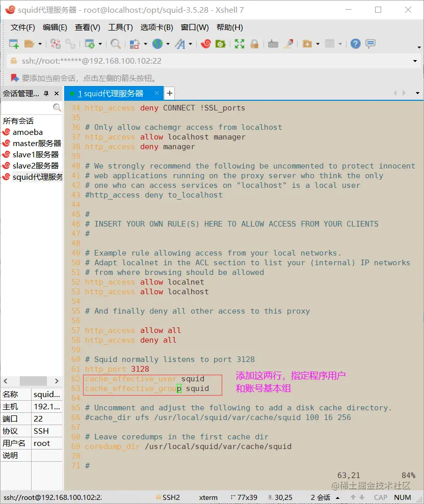Screen dimensions: 424x504
Task: Click the Open Session folder icon
Action: [29, 44]
